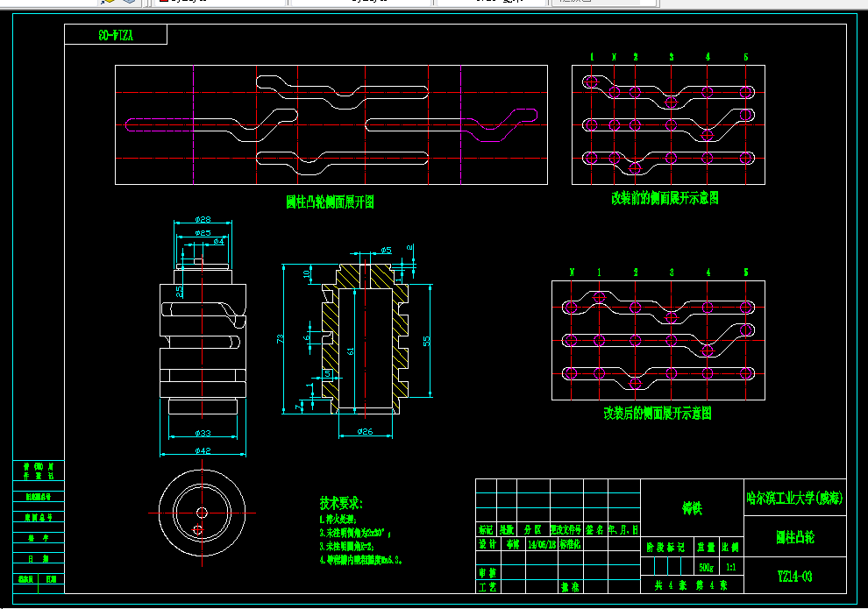Select the φ5 dimension on the section view
The width and height of the screenshot is (868, 609).
(387, 251)
